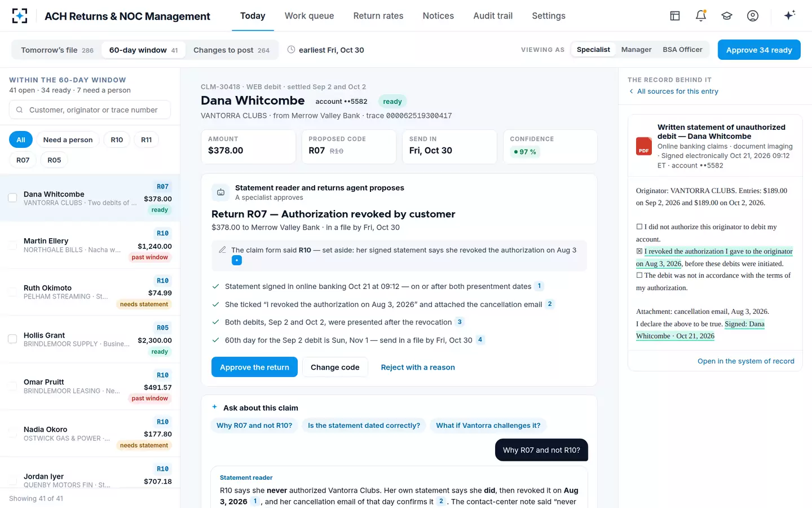Select the Omar Pruitt row in the list
Screen dimensions: 812x508
click(90, 386)
